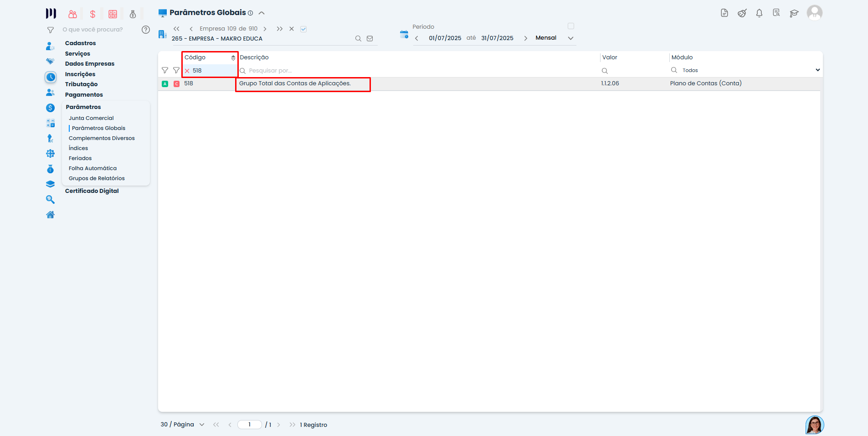868x436 pixels.
Task: Clear the 518 code filter with red X
Action: [x=187, y=71]
